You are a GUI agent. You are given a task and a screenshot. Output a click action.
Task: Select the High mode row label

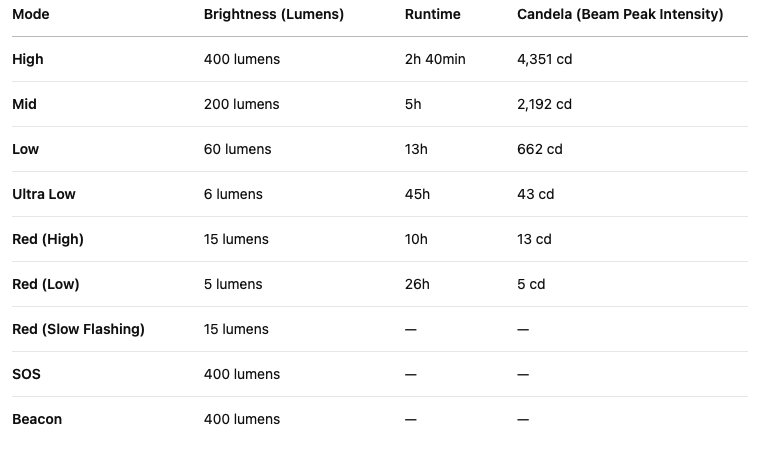pyautogui.click(x=28, y=59)
